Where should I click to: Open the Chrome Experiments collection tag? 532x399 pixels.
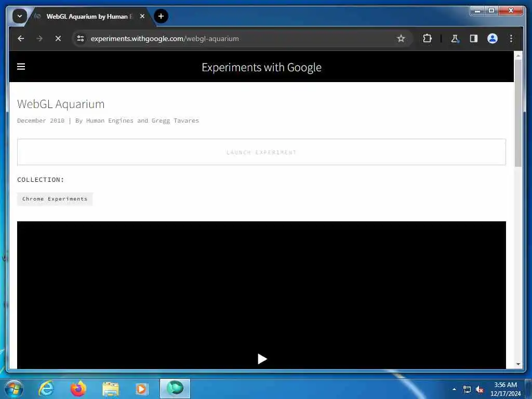[x=55, y=199]
